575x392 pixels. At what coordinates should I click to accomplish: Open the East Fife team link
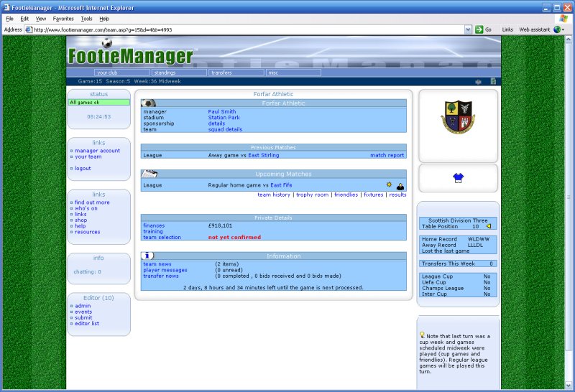(x=281, y=185)
